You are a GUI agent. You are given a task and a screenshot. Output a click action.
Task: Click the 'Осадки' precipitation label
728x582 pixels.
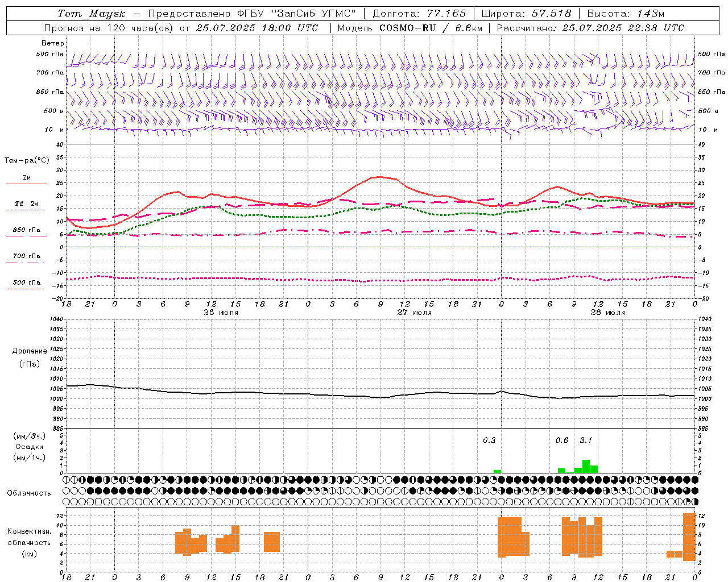tap(29, 447)
